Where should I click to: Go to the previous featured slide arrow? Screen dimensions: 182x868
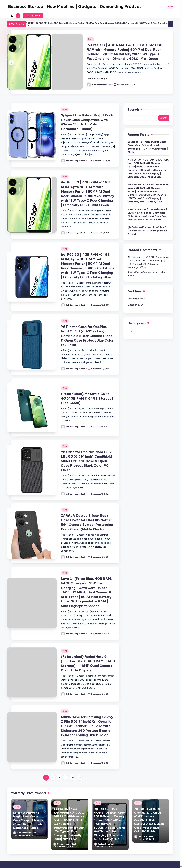pos(11,62)
